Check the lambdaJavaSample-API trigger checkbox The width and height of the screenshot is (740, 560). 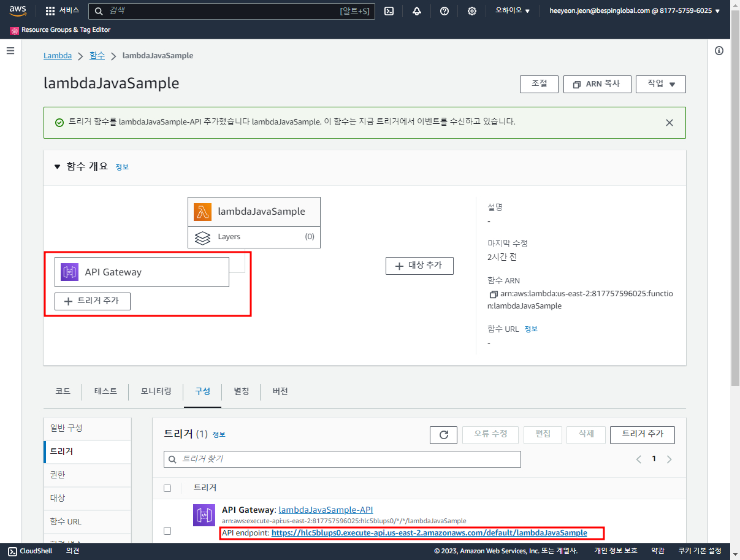(167, 531)
